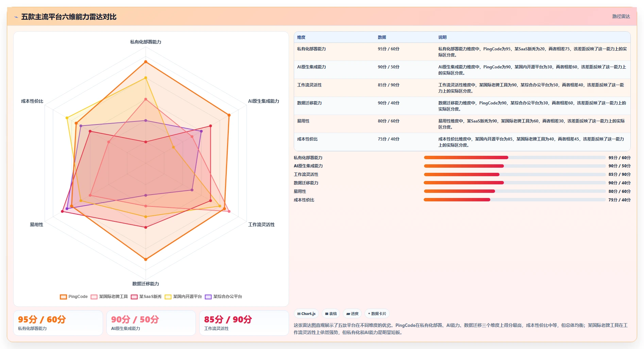The image size is (644, 349).
Task: Click the 80分 / 60分 table value
Action: 389,121
